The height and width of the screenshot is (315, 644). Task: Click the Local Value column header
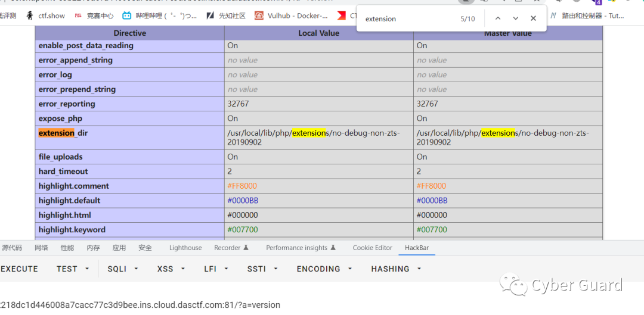(x=318, y=33)
